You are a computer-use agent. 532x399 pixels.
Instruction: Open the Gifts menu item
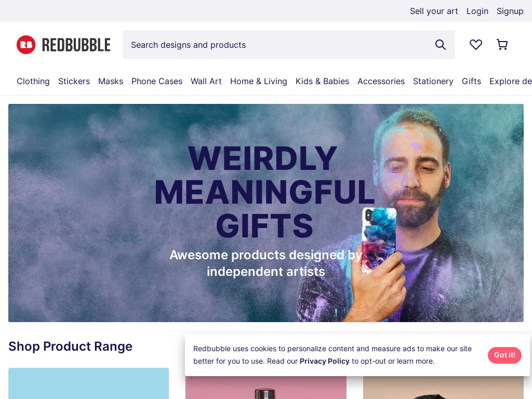[x=471, y=82]
